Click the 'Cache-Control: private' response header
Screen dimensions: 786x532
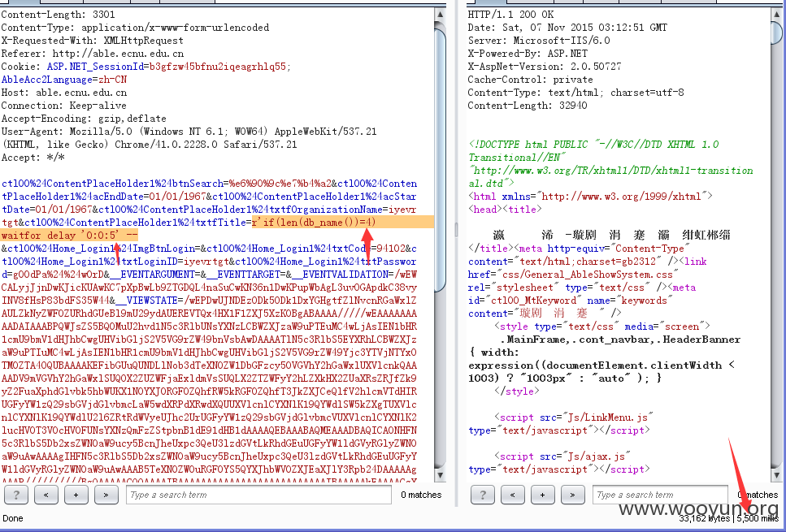click(x=530, y=80)
